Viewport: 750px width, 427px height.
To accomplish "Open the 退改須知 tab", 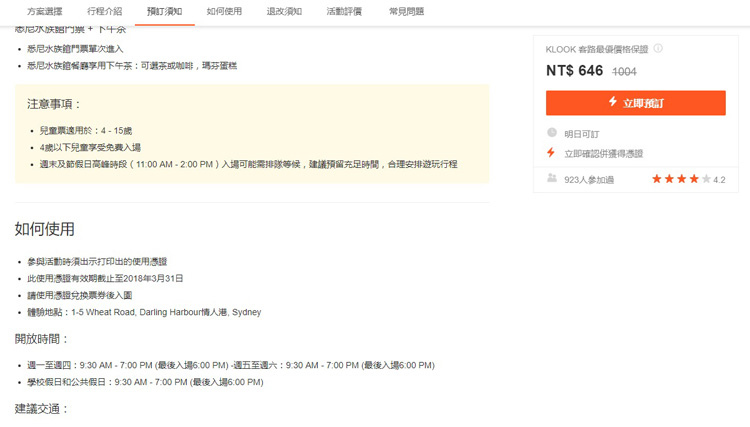I will pyautogui.click(x=284, y=11).
